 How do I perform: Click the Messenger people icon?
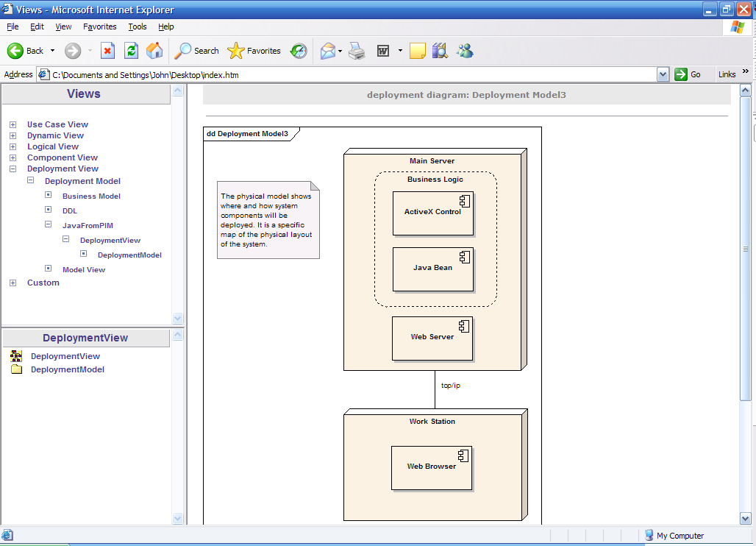(x=465, y=51)
